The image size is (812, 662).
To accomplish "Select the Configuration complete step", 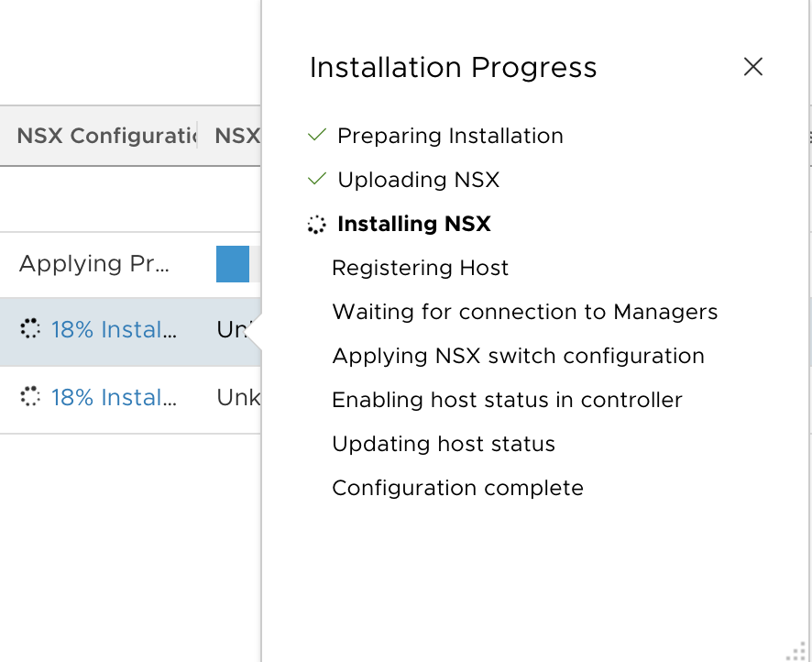I will pos(457,488).
